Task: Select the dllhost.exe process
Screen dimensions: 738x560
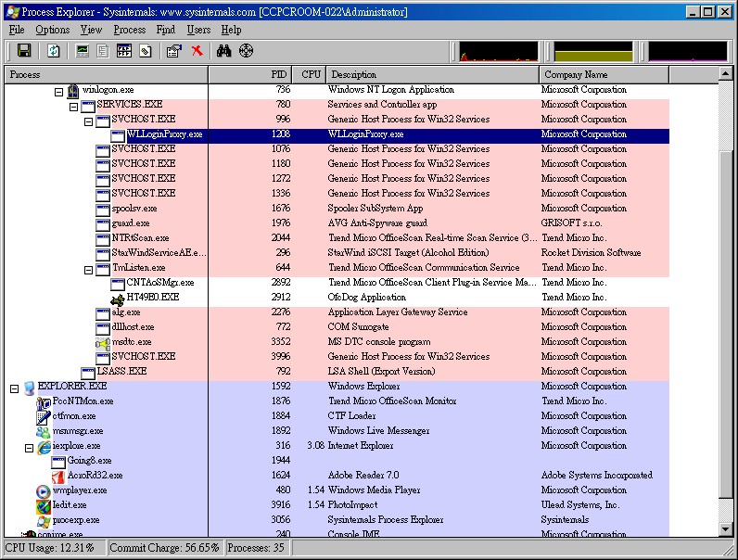Action: click(x=133, y=327)
